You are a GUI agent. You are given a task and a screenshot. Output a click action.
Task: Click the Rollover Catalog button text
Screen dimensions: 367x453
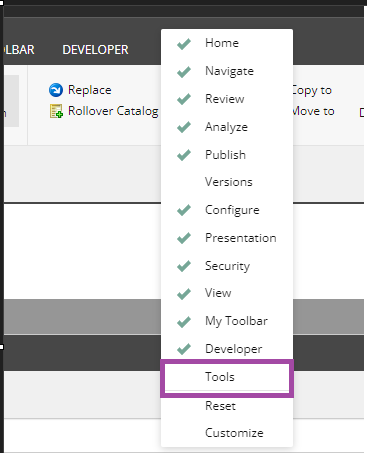113,111
